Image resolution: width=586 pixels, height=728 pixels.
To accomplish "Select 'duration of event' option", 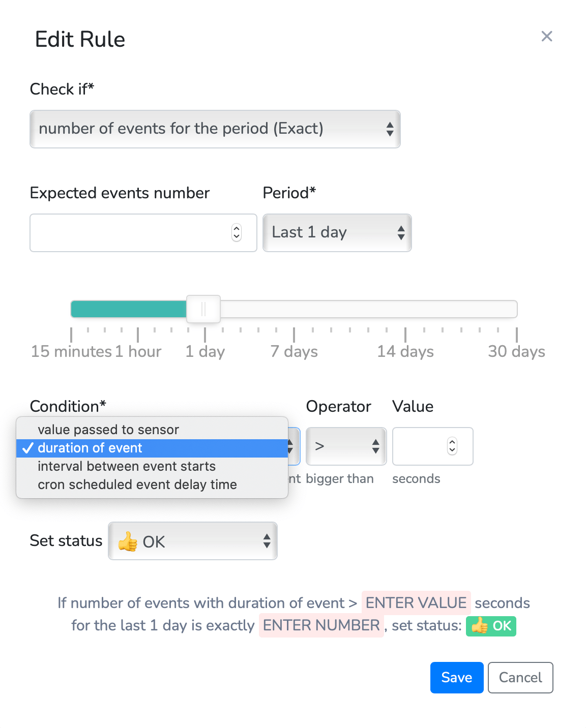I will (152, 448).
